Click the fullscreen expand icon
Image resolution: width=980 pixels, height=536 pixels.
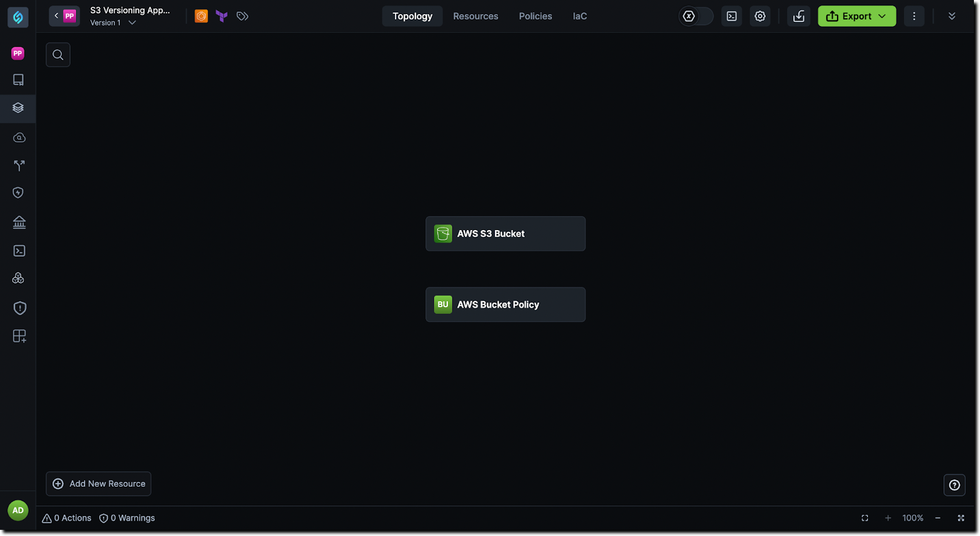tap(961, 518)
